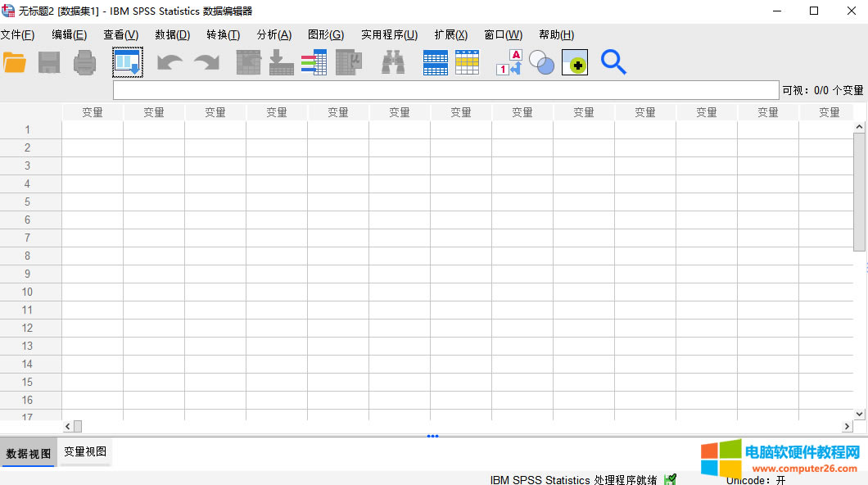Image resolution: width=868 pixels, height=485 pixels.
Task: Open the 图形(G) menu
Action: (325, 34)
